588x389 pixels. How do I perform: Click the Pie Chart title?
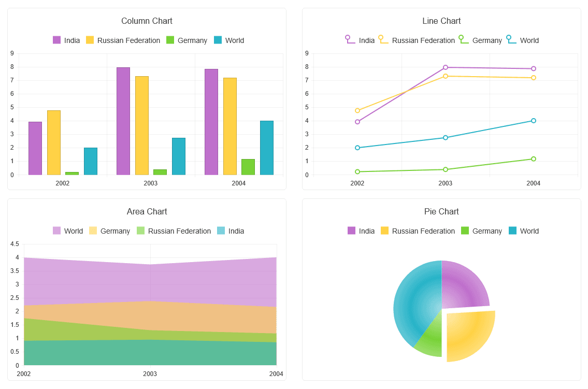tap(441, 211)
